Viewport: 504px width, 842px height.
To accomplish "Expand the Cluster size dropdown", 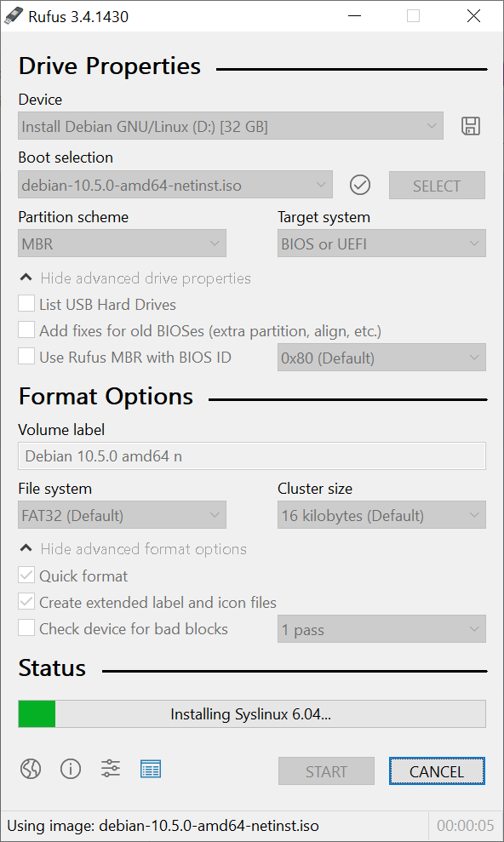I will 381,515.
